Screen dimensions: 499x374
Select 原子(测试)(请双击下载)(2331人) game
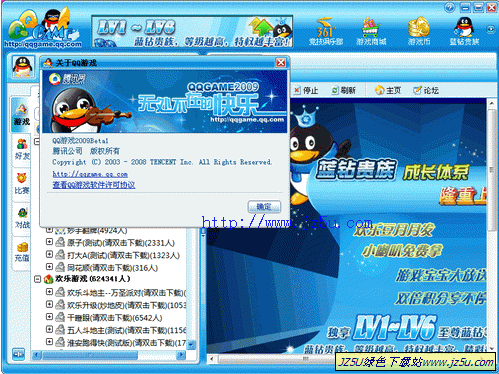pyautogui.click(x=121, y=243)
